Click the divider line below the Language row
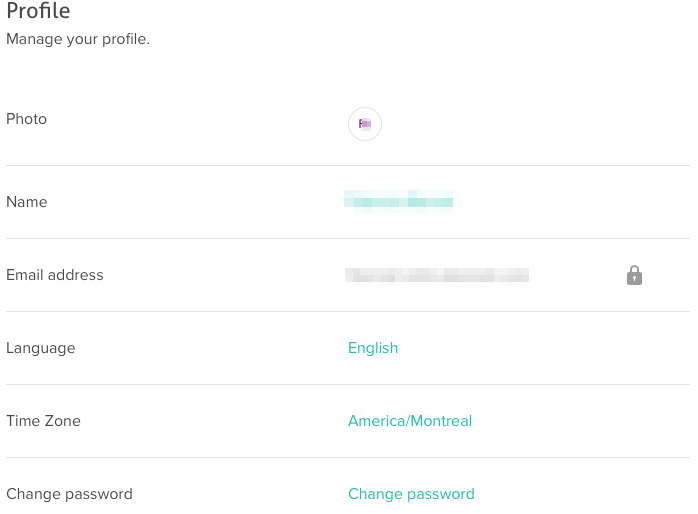 coord(348,384)
